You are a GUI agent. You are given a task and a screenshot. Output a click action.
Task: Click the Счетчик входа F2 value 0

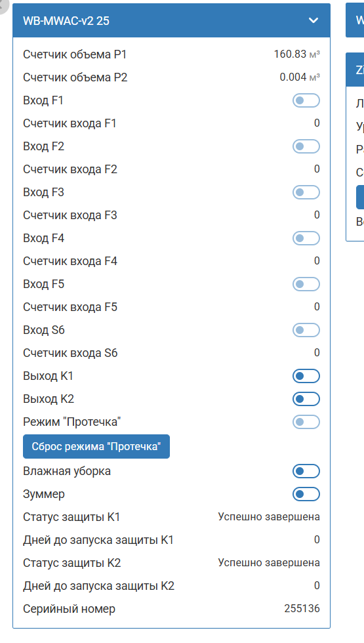(317, 169)
